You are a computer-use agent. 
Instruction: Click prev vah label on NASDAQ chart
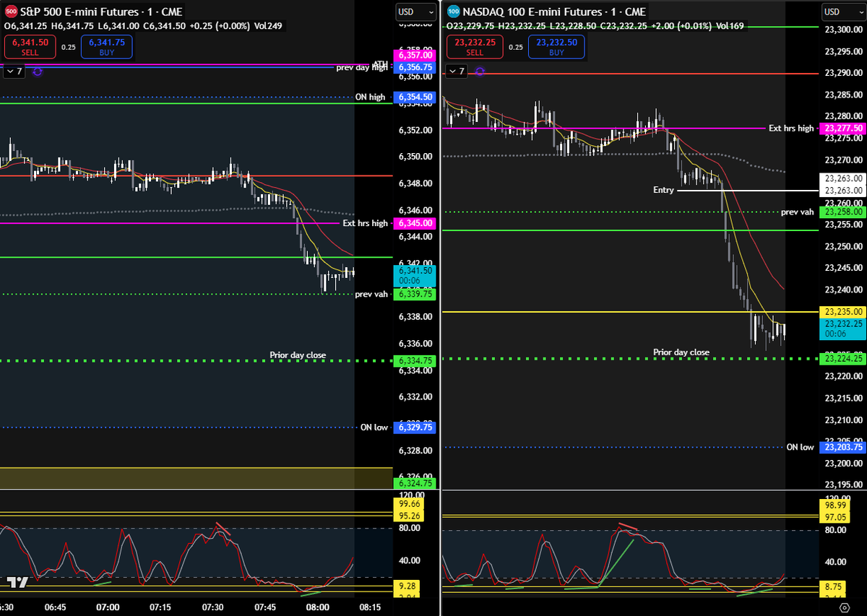[797, 212]
